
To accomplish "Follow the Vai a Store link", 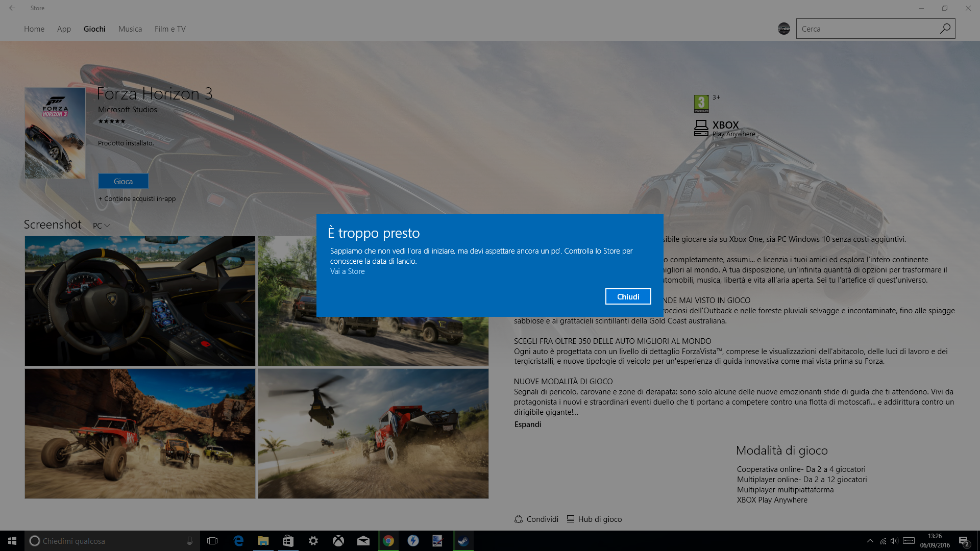I will point(347,271).
